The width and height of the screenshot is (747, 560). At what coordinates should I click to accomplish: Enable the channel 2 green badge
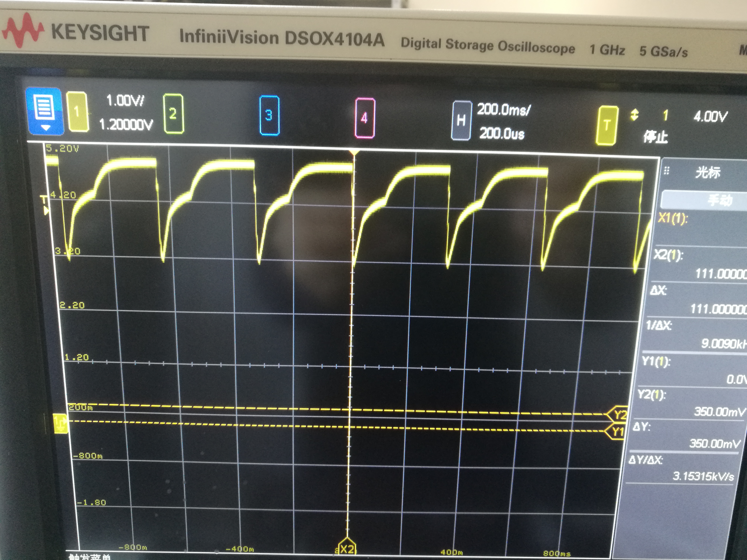coord(173,114)
